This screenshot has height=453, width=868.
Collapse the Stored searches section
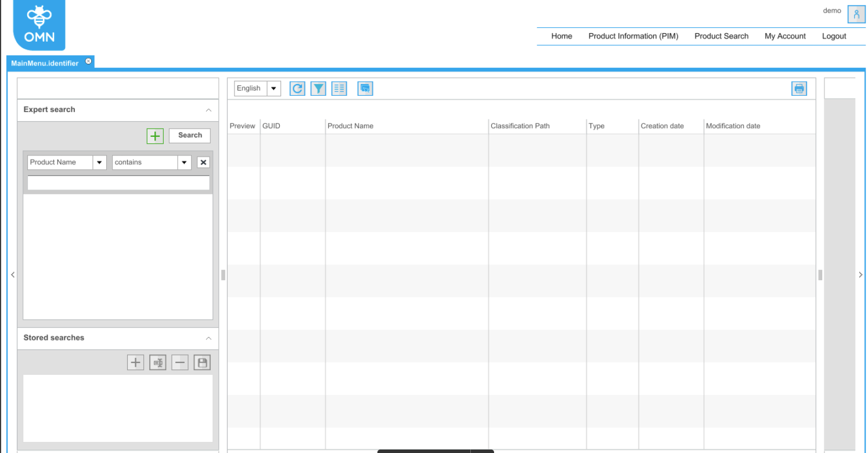point(208,338)
